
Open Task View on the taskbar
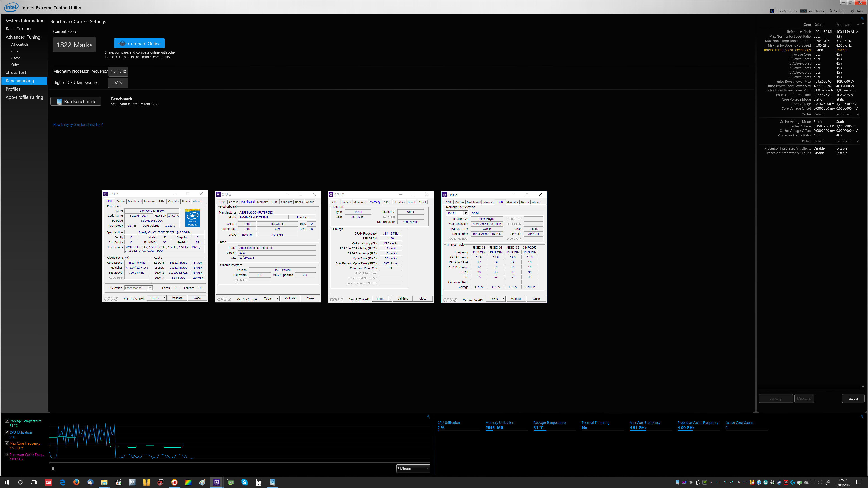pyautogui.click(x=34, y=482)
